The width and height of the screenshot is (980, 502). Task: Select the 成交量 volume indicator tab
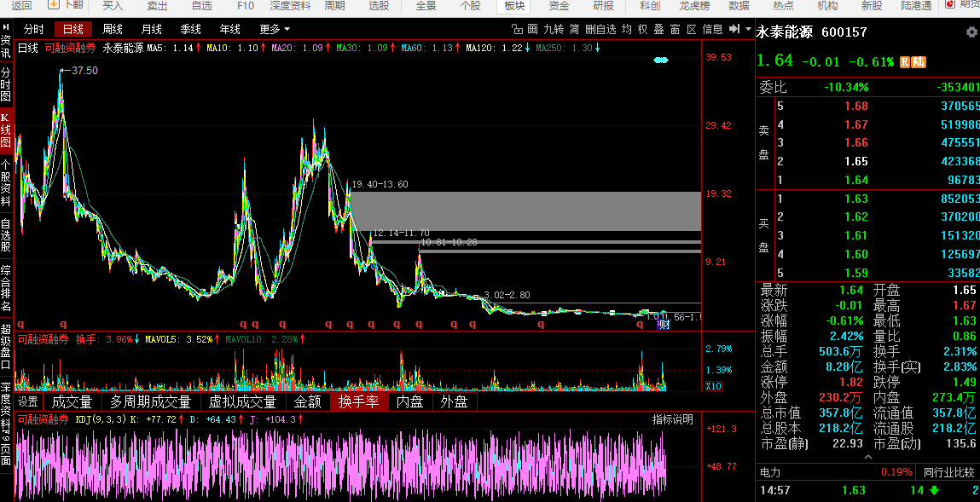72,401
